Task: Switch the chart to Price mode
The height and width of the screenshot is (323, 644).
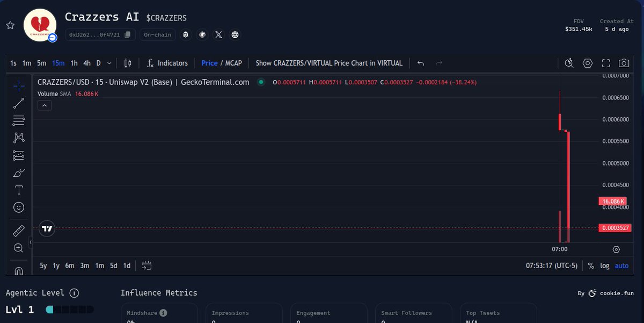Action: (x=209, y=63)
